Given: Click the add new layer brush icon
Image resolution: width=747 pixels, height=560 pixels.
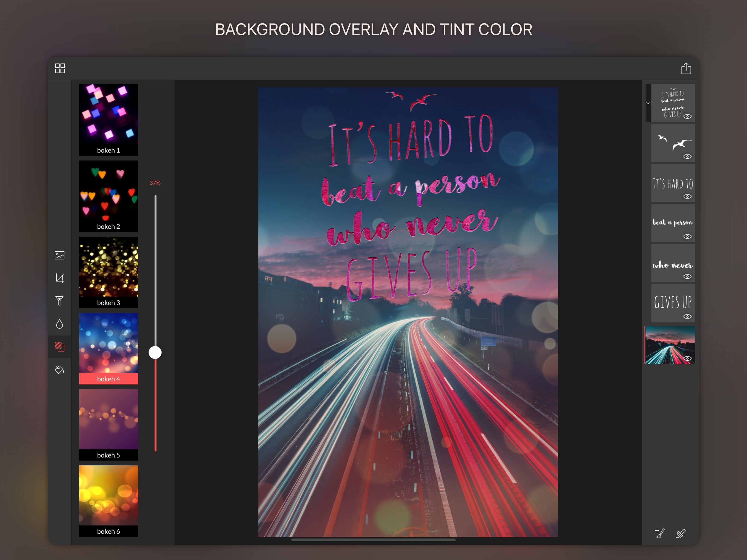Looking at the screenshot, I should click(x=660, y=533).
